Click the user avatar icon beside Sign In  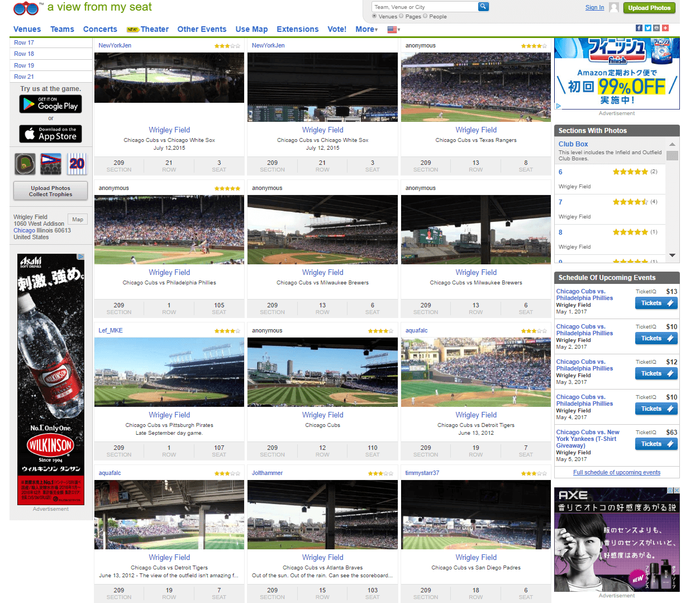pos(614,7)
